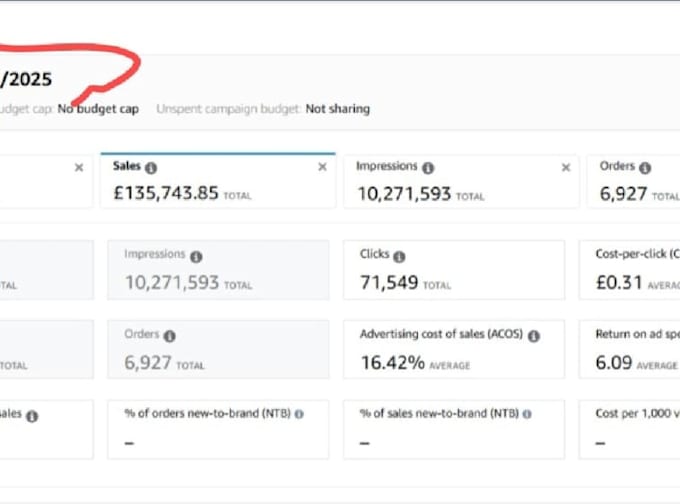Click the £0.31 cost-per-click value
This screenshot has height=504, width=680.
pyautogui.click(x=619, y=283)
